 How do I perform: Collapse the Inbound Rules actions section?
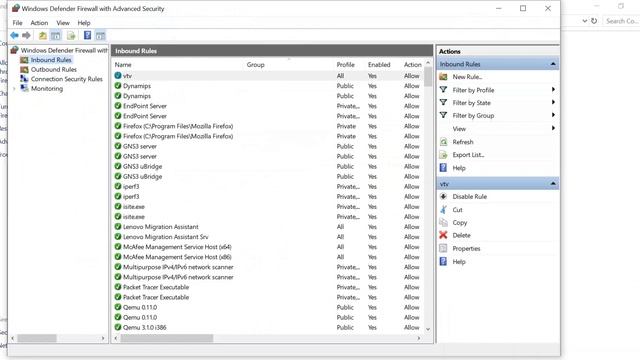553,64
